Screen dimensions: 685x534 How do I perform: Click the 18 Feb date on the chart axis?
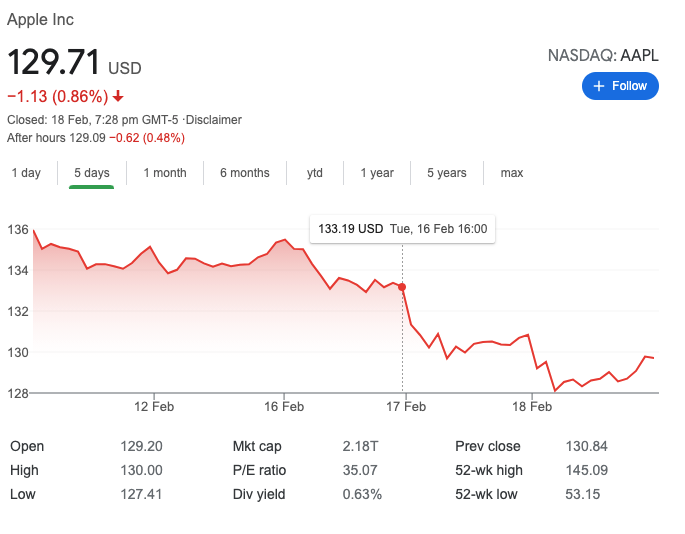click(x=532, y=407)
